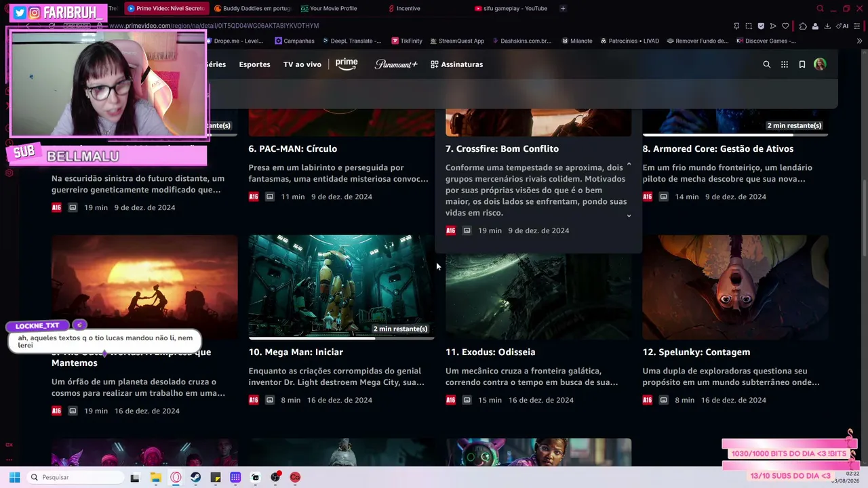This screenshot has width=868, height=488.
Task: Click the tab search magnifier icon
Action: tap(820, 9)
